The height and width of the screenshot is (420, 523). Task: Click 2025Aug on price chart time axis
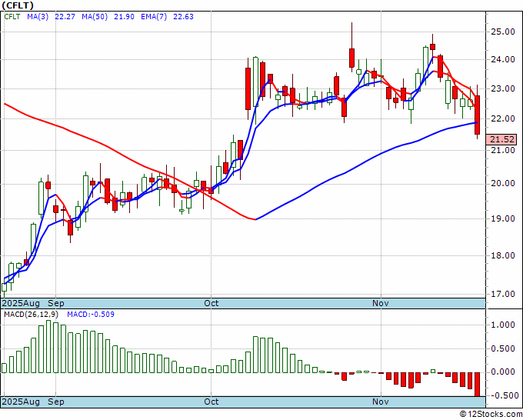coord(21,303)
